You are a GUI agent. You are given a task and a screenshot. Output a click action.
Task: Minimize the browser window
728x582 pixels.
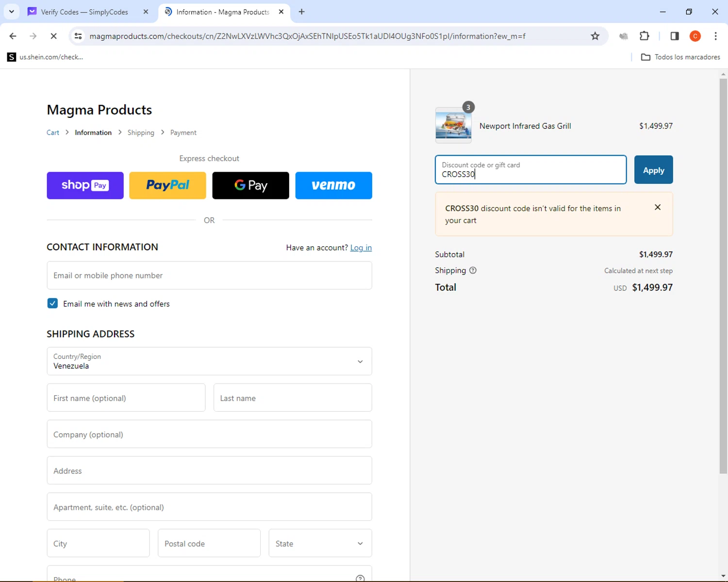click(x=663, y=12)
